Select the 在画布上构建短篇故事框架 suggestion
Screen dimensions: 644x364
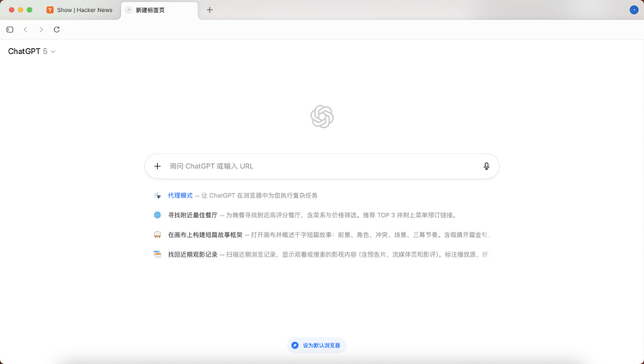tap(205, 234)
